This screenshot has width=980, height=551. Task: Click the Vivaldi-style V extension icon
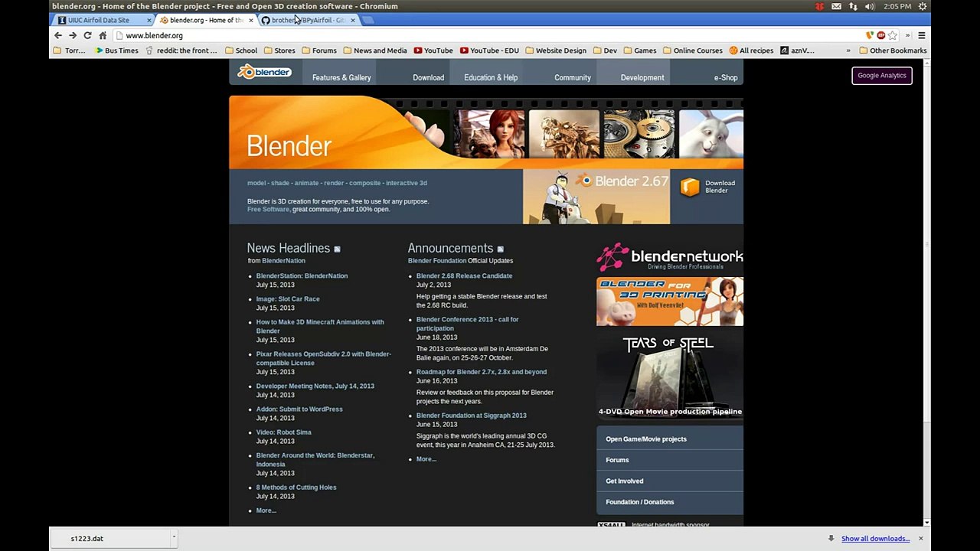(870, 35)
